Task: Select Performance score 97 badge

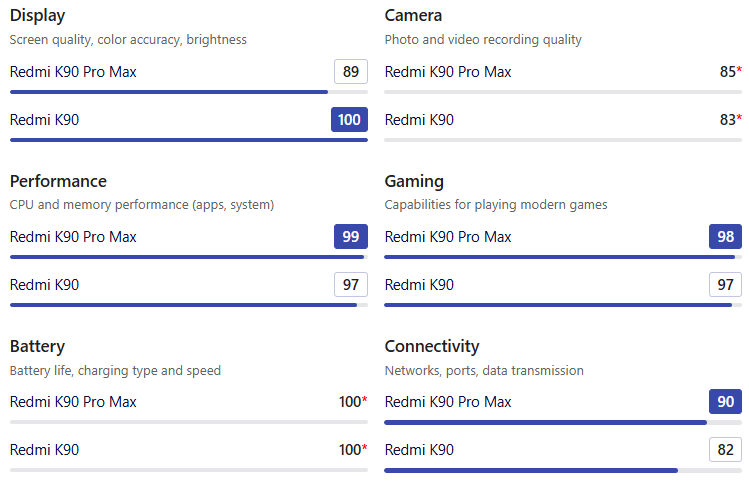Action: [351, 285]
